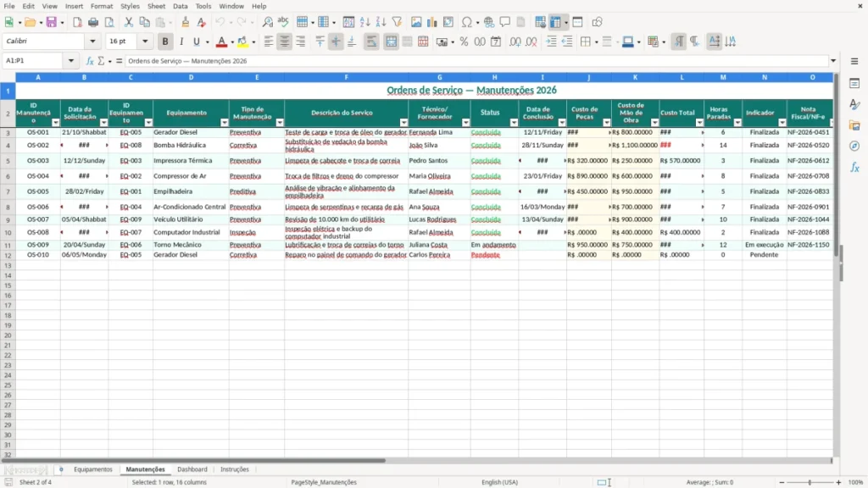Image resolution: width=868 pixels, height=488 pixels.
Task: Adjust the zoom slider in status bar
Action: 810,482
